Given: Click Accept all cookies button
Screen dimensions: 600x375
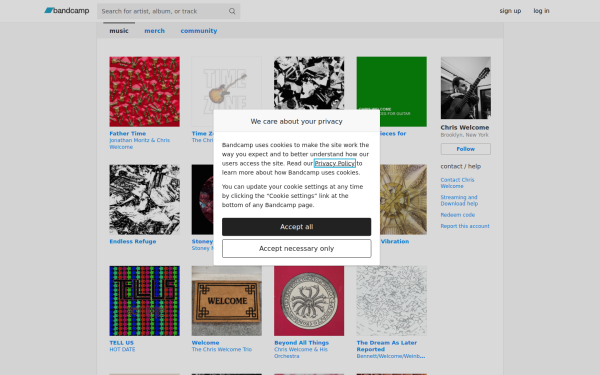Looking at the screenshot, I should (297, 227).
